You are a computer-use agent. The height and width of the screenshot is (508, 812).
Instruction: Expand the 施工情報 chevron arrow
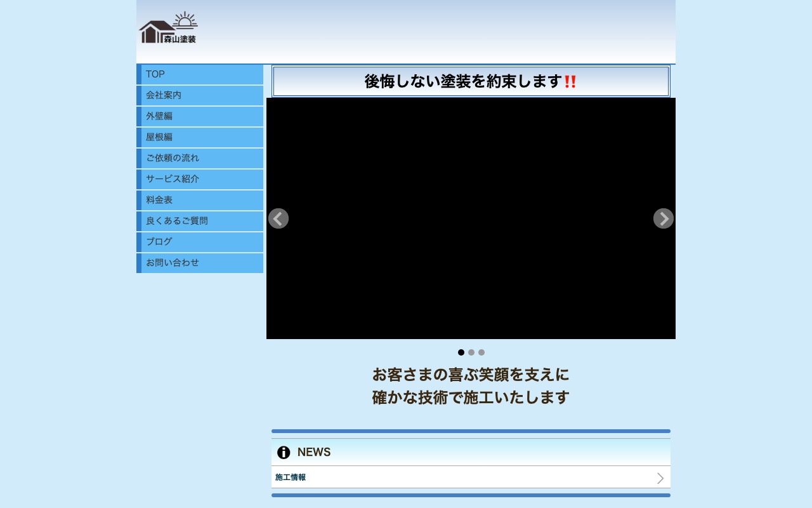[660, 478]
